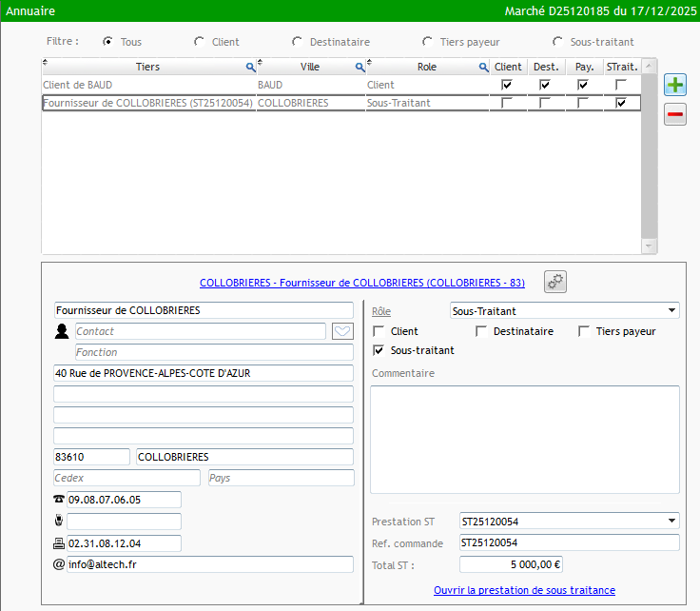The image size is (700, 611).
Task: Select the Client de BAUD row
Action: click(147, 85)
